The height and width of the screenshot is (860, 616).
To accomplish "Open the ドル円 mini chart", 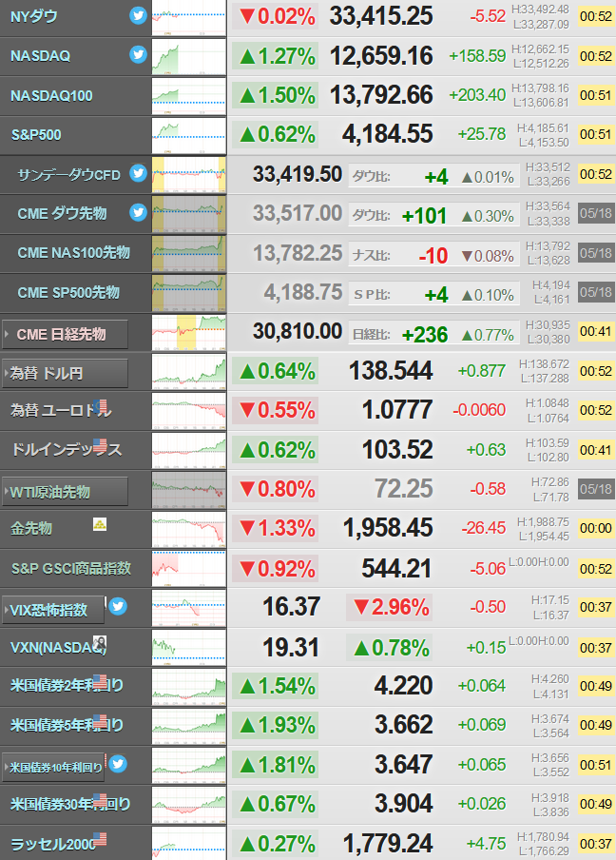I will 188,372.
